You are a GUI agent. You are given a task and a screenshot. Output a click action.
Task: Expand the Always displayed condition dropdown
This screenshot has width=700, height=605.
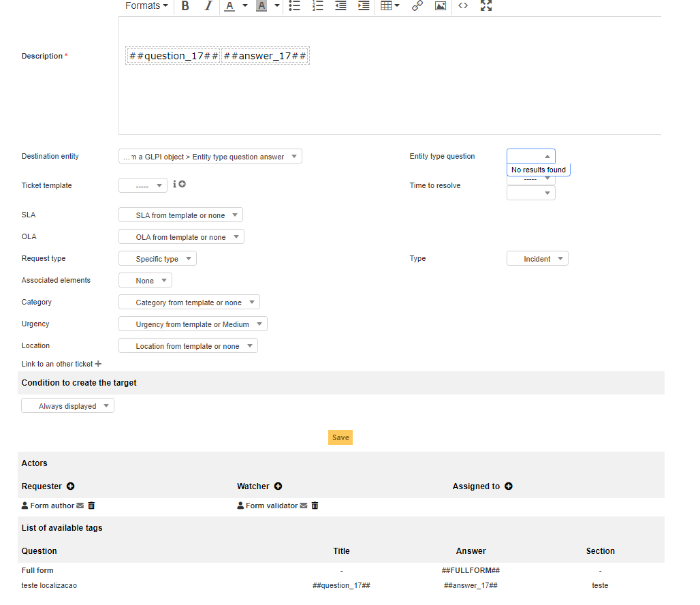pyautogui.click(x=67, y=405)
